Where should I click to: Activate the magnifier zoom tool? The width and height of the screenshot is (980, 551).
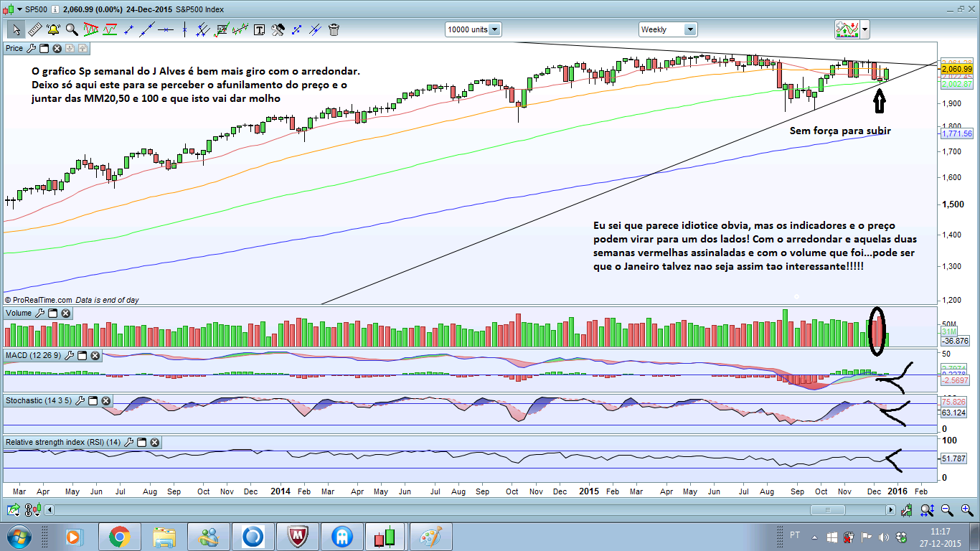[72, 29]
